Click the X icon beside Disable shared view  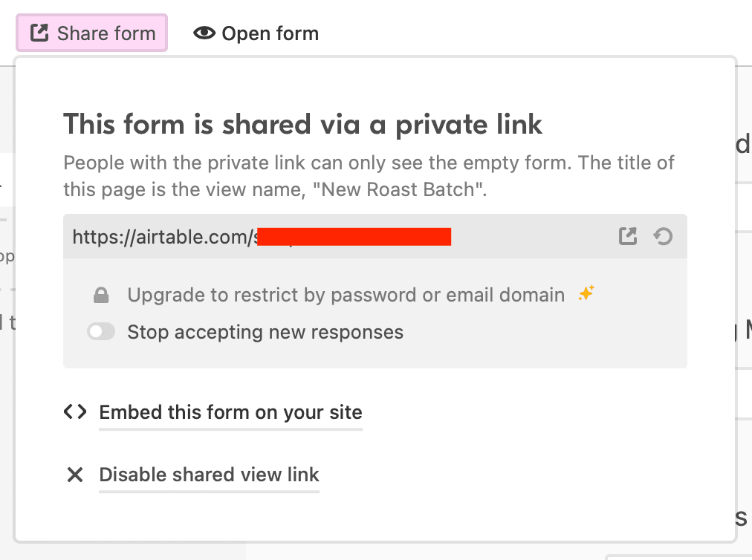pos(75,475)
